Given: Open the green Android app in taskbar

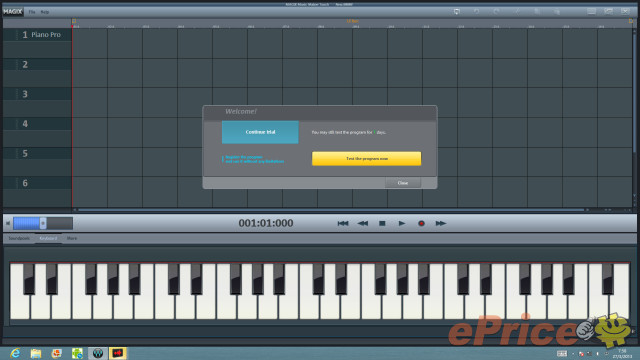Looking at the screenshot, I should point(77,353).
